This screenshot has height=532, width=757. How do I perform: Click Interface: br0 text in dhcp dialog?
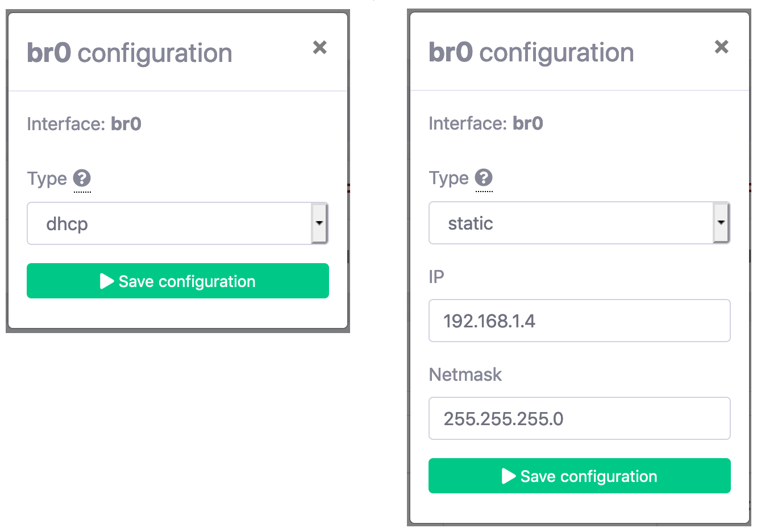(84, 124)
